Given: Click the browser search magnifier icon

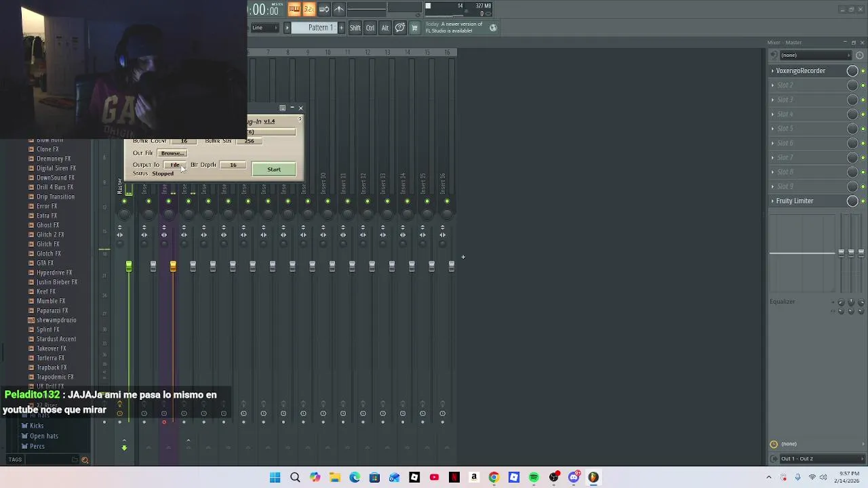Looking at the screenshot, I should (x=85, y=460).
